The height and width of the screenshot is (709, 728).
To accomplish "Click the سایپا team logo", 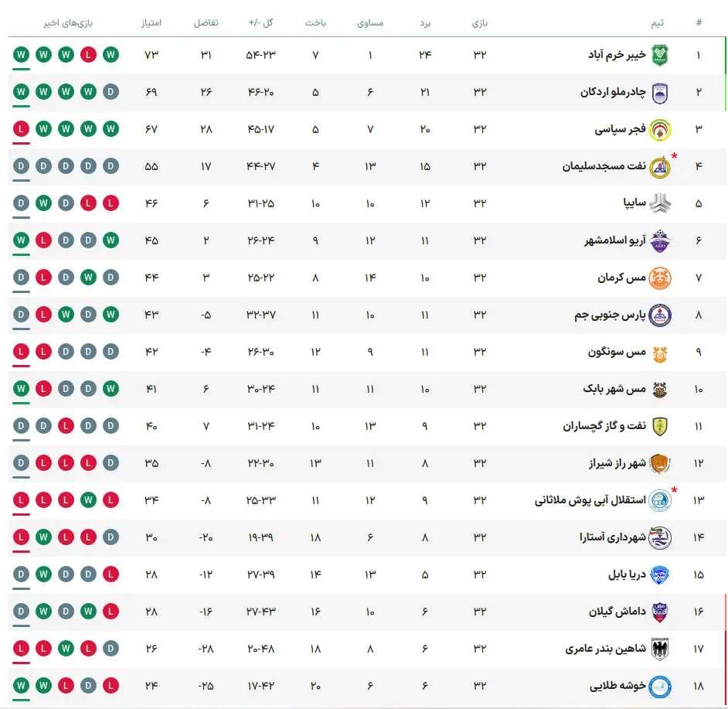I will click(659, 203).
